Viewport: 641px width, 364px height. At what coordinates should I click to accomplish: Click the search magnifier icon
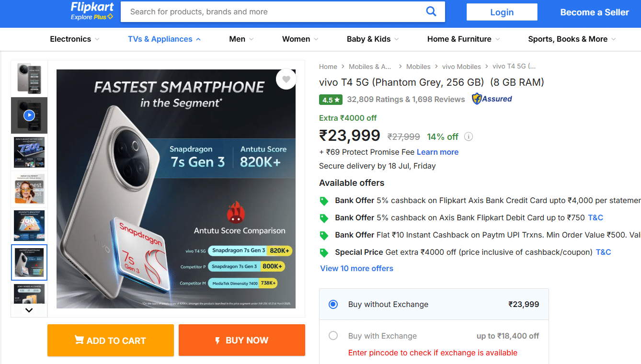[431, 11]
